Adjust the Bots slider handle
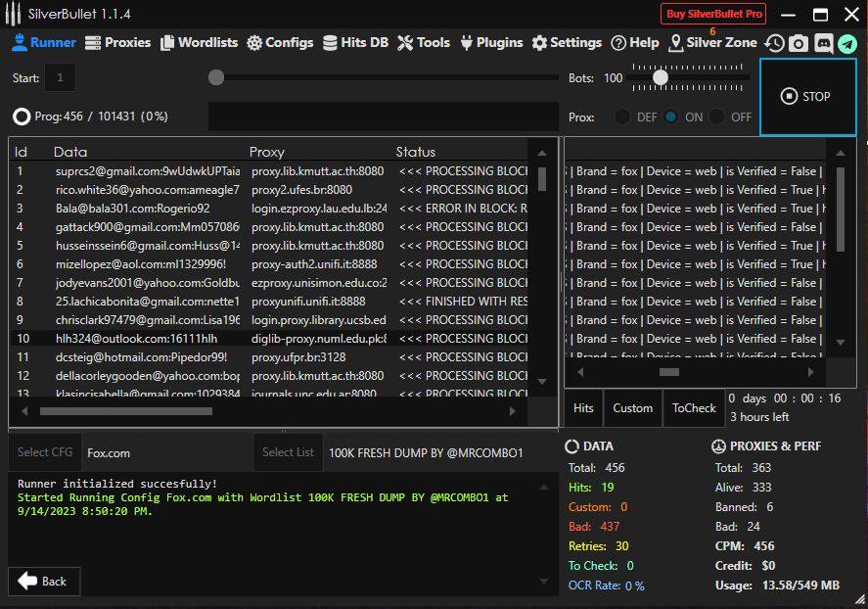The width and height of the screenshot is (868, 609). tap(661, 77)
